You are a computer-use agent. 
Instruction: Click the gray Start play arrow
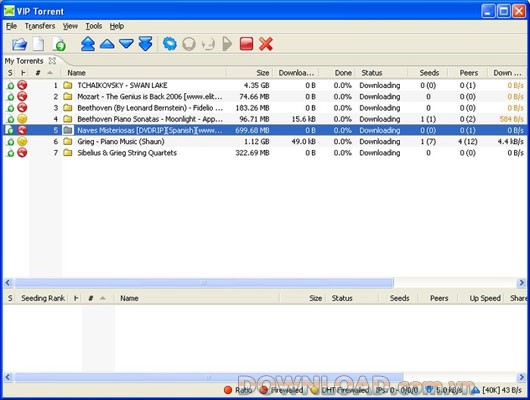pos(227,44)
